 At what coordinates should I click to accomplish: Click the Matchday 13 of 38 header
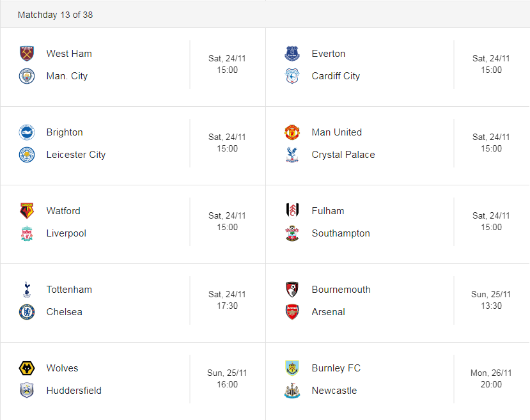tap(55, 15)
